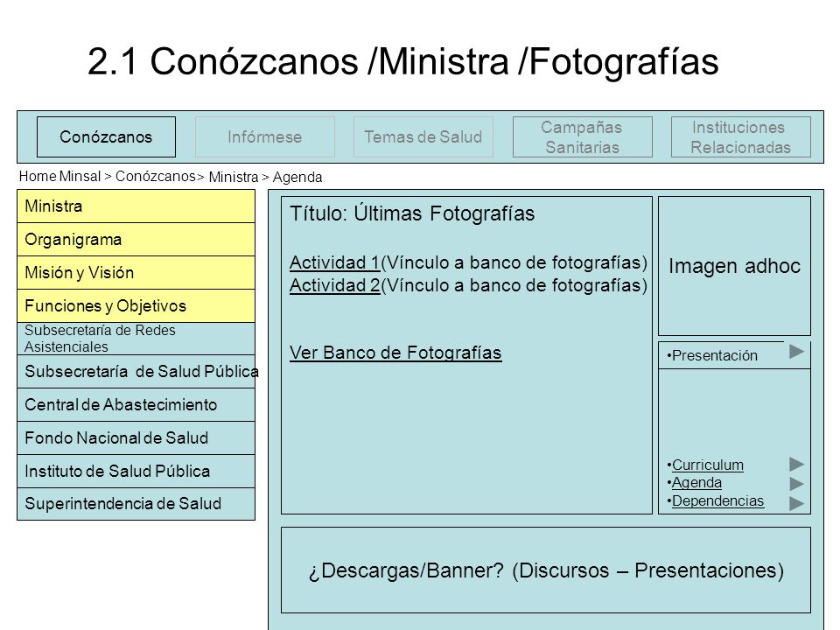Go to Ministra in breadcrumb
The height and width of the screenshot is (630, 840).
pos(233,177)
